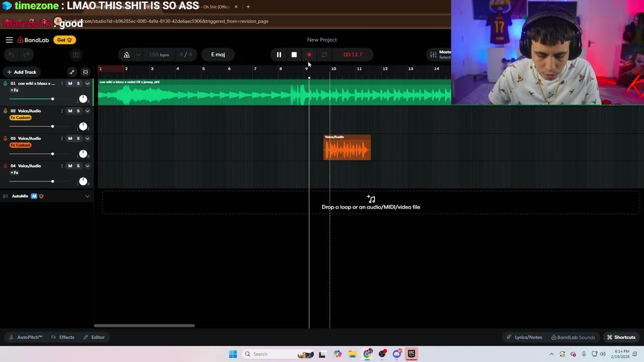Expand track 01 chevron
This screenshot has height=362, width=644.
click(87, 83)
